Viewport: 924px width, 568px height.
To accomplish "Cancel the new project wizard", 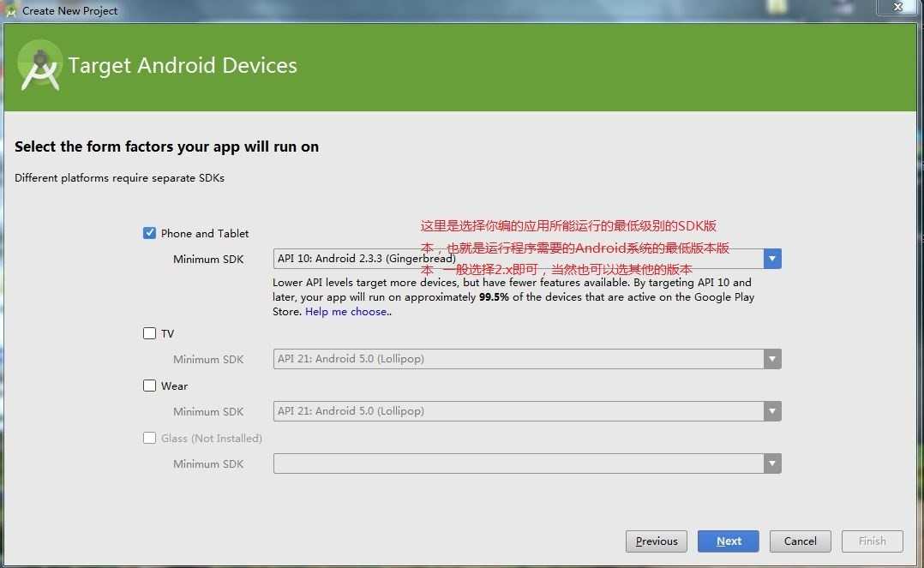I will [x=801, y=541].
